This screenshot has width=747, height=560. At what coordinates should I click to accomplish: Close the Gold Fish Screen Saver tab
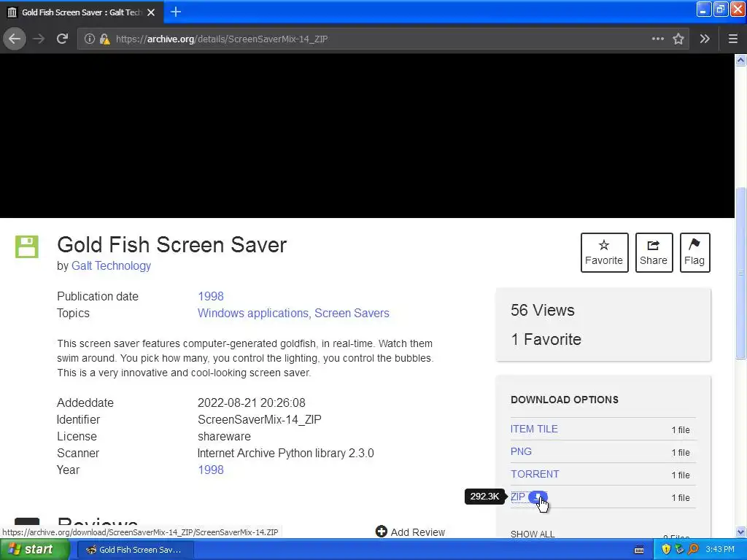point(151,12)
